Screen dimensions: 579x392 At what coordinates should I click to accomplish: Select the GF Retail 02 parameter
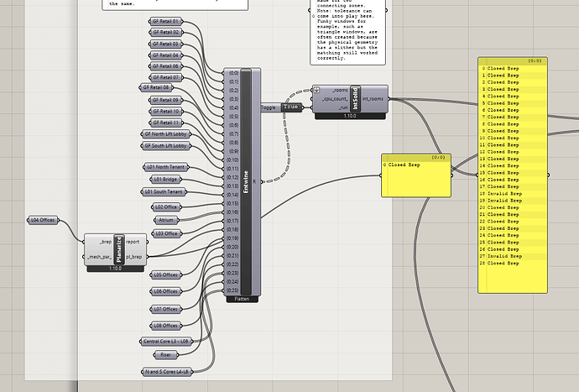tap(166, 33)
